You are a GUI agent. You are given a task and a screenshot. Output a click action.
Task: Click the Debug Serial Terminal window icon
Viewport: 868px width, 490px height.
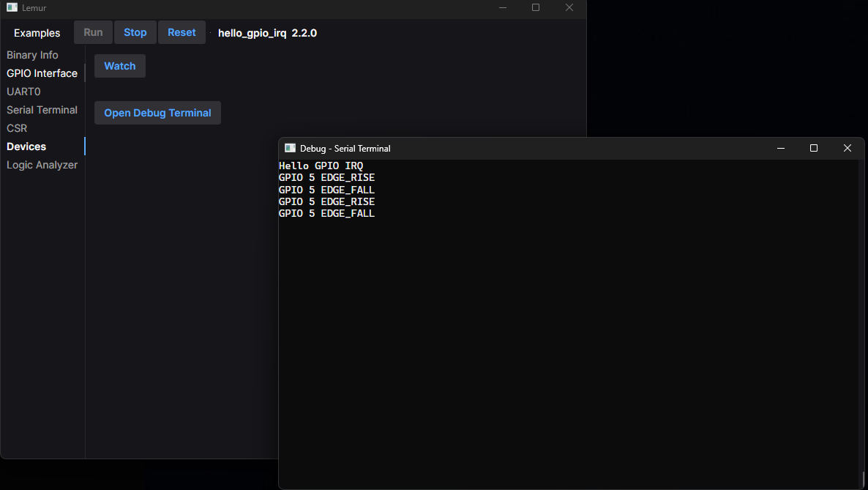pos(290,148)
